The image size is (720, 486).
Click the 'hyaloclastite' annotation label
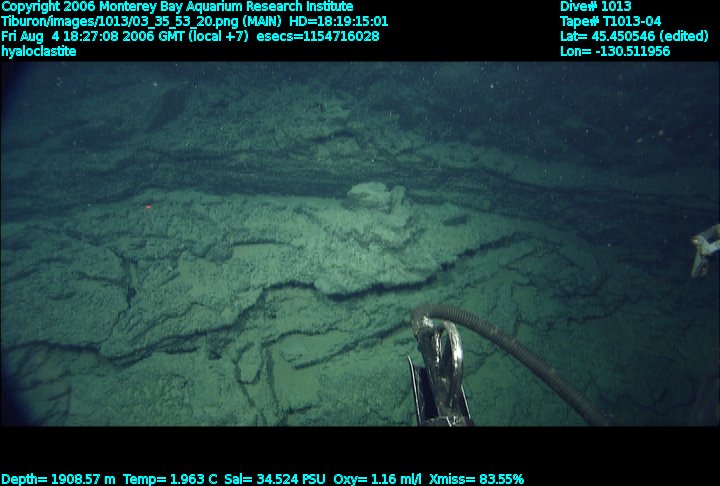click(x=39, y=51)
